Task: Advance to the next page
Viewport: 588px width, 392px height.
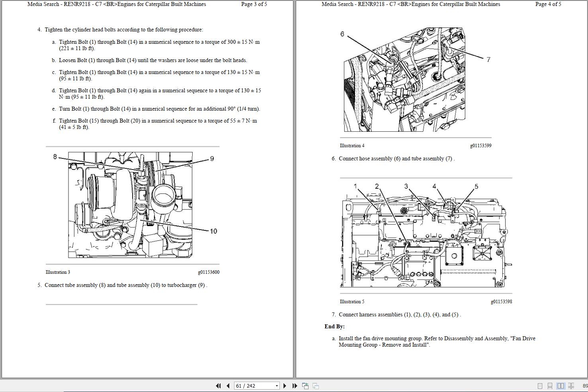Action: tap(285, 386)
